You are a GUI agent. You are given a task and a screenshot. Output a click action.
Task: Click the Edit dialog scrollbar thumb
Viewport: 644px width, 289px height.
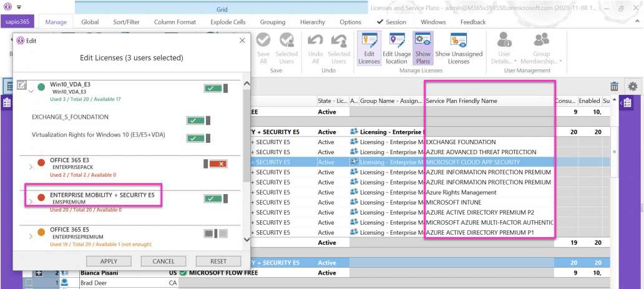pos(246,135)
